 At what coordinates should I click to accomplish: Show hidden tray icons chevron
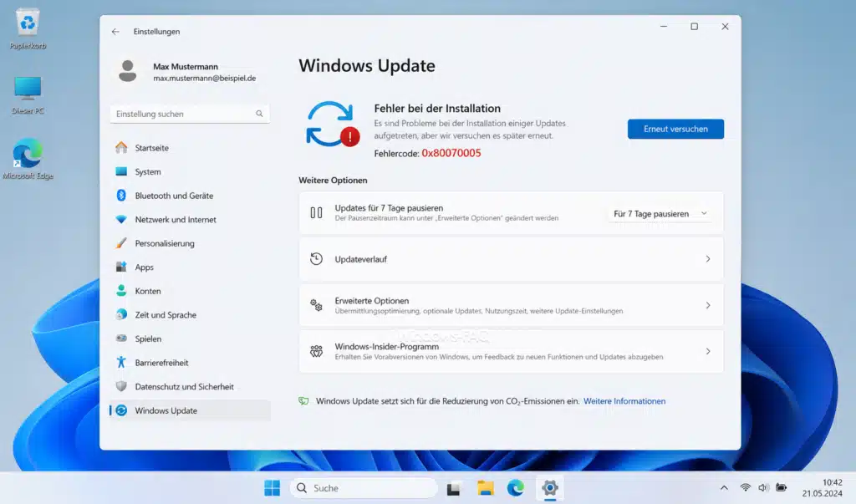(x=724, y=487)
